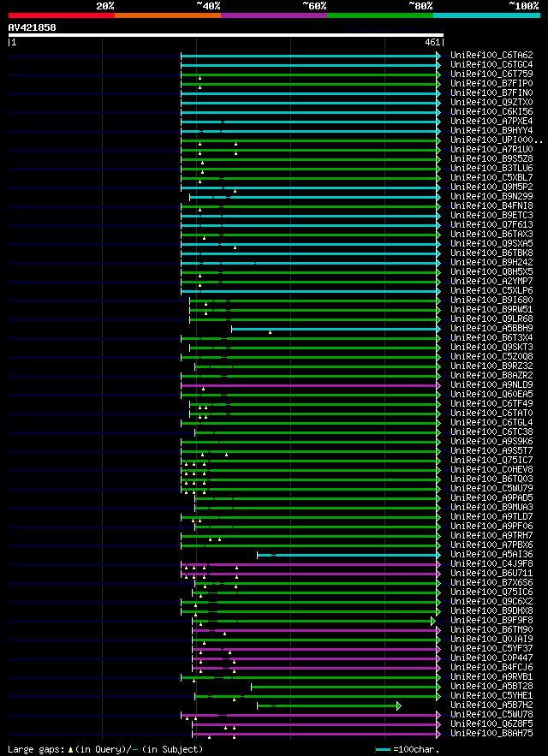This screenshot has width=548, height=756.
Task: Click the purple alignment bar for UniRef100_Q6Z8F5
Action: pyautogui.click(x=314, y=725)
